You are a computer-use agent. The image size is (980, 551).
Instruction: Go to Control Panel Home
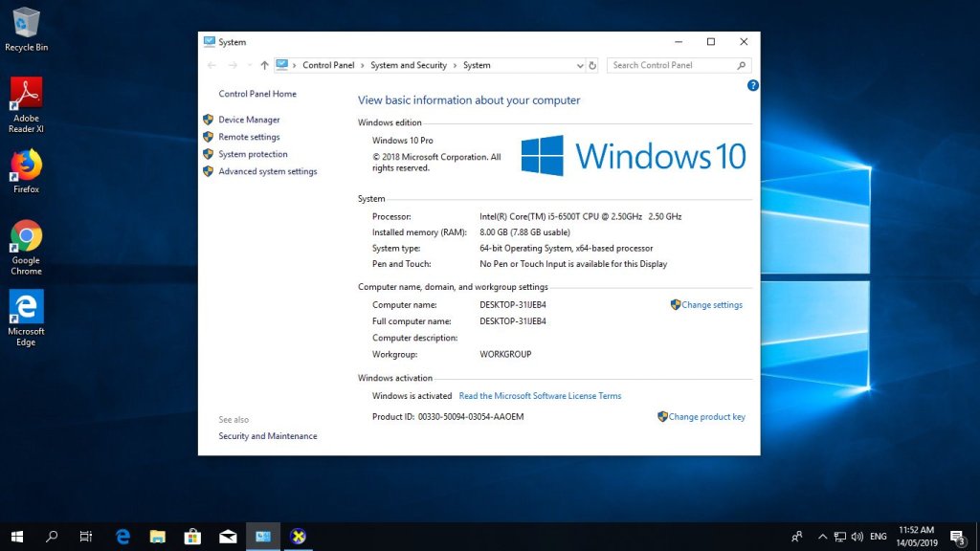click(x=257, y=94)
